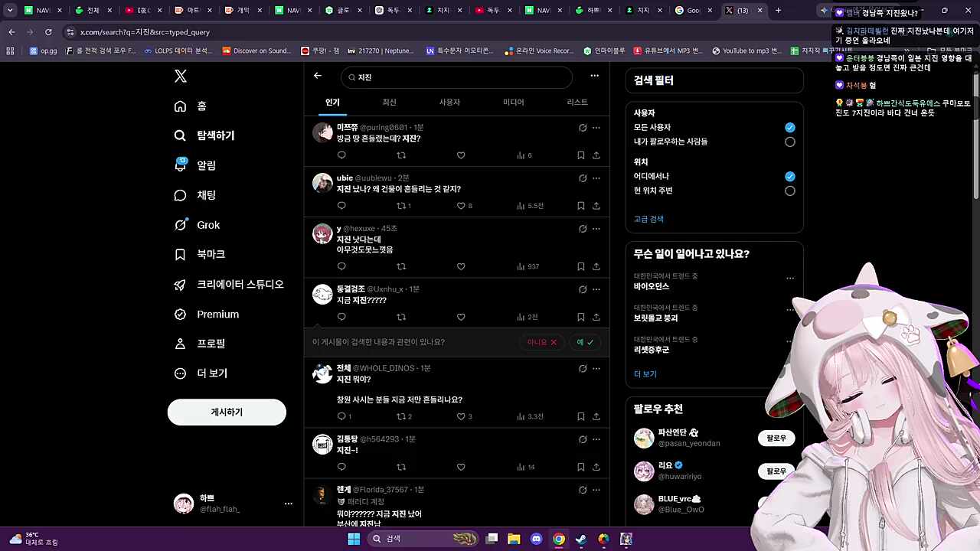Open 고급 검색 link
Image resolution: width=980 pixels, height=551 pixels.
(x=648, y=219)
